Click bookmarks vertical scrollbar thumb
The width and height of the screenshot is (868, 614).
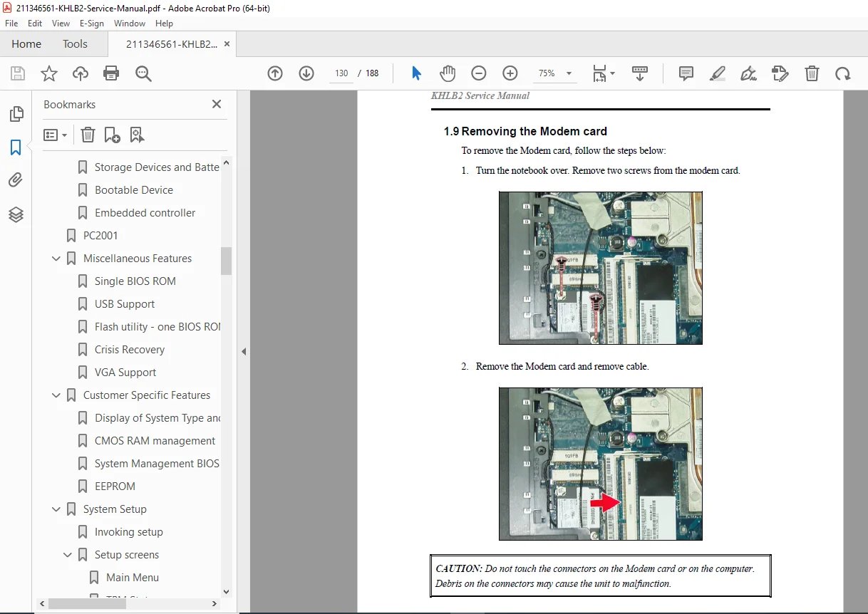coord(227,261)
